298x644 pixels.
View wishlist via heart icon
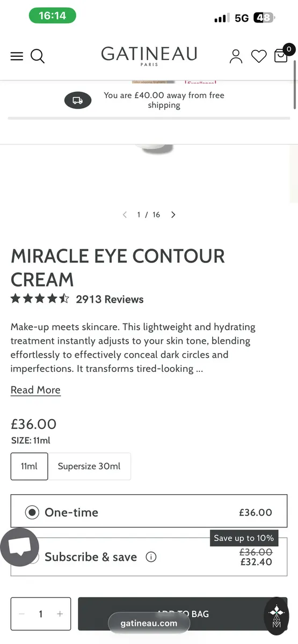[259, 56]
